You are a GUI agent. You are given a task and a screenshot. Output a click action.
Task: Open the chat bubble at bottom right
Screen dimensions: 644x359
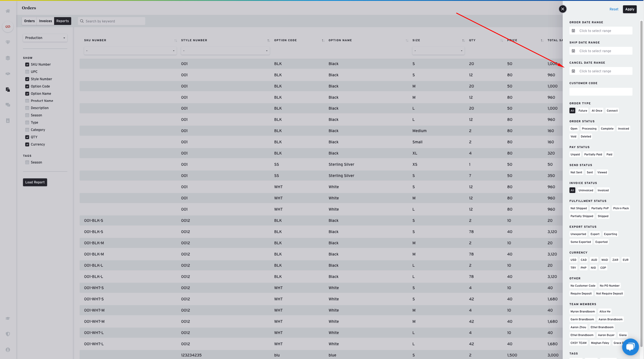tap(630, 347)
